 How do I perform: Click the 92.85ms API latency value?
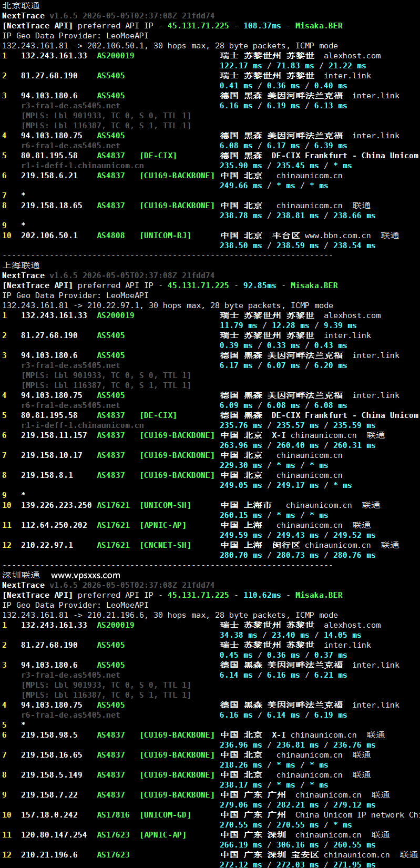tap(260, 285)
